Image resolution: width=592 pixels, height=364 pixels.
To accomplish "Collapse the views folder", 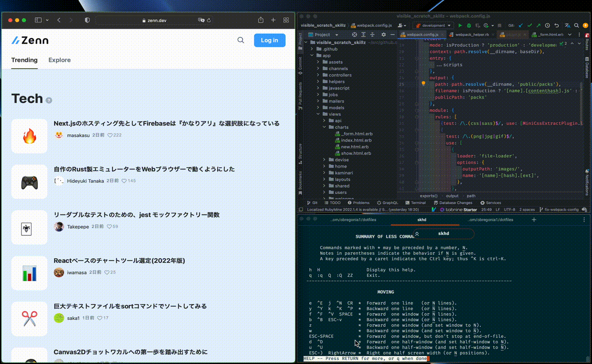I will coord(319,114).
